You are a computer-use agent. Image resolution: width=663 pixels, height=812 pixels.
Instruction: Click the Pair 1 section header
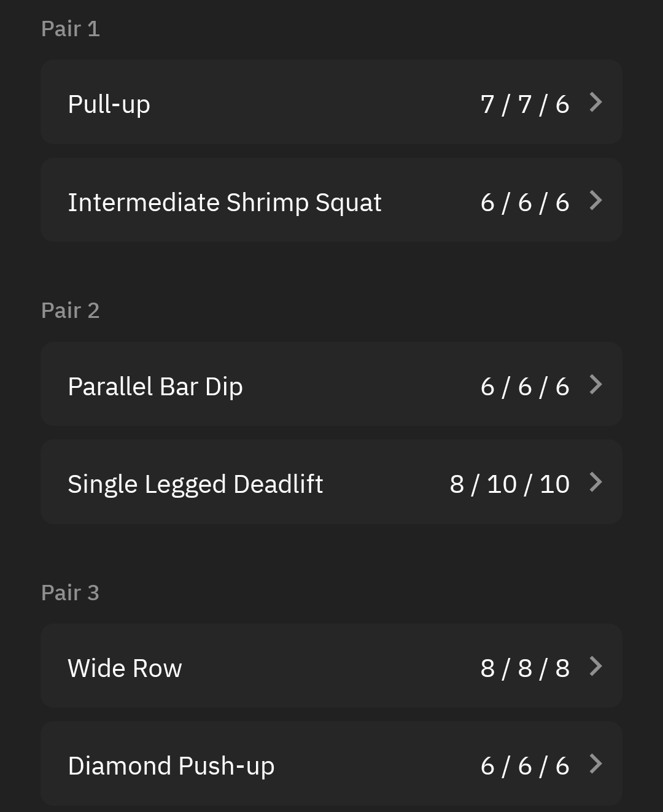click(70, 29)
